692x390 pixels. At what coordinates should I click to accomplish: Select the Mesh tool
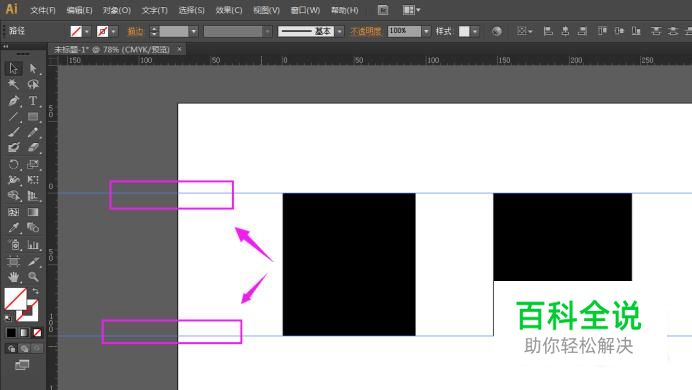pyautogui.click(x=13, y=212)
